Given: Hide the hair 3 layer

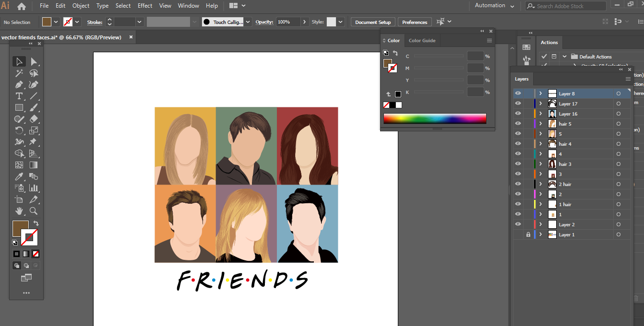Looking at the screenshot, I should pos(518,164).
